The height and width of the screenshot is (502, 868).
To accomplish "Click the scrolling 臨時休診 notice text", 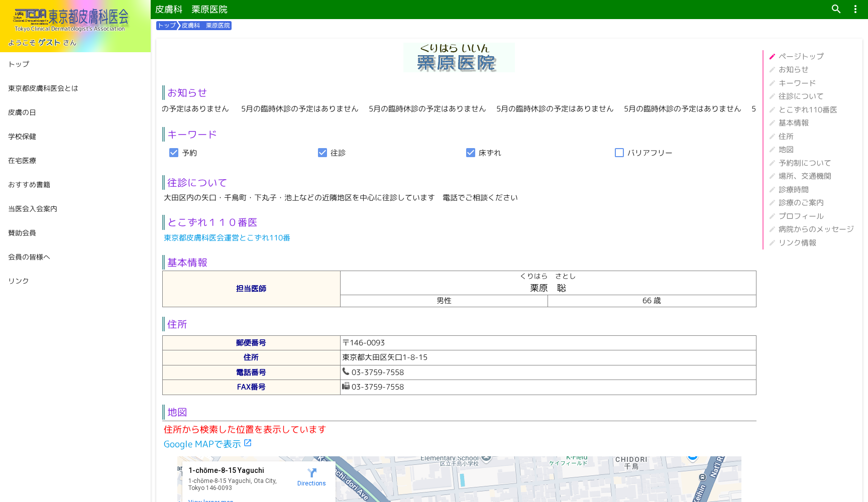I will (459, 108).
